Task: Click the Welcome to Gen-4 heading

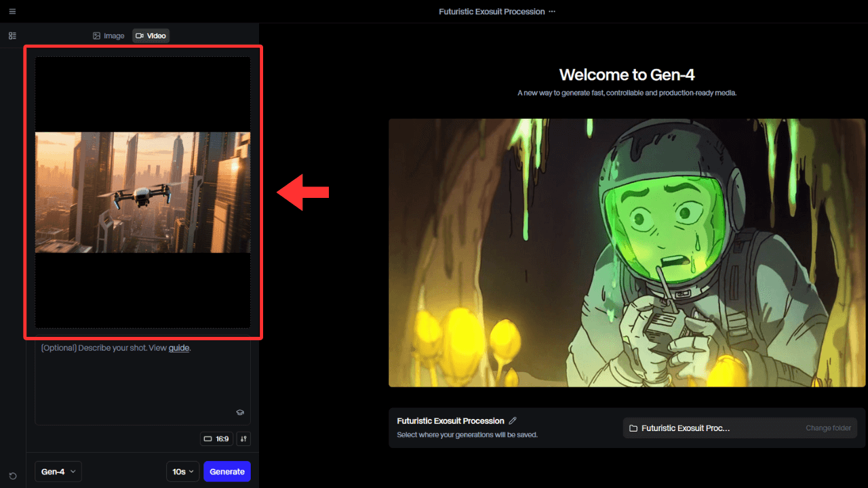Action: [627, 75]
